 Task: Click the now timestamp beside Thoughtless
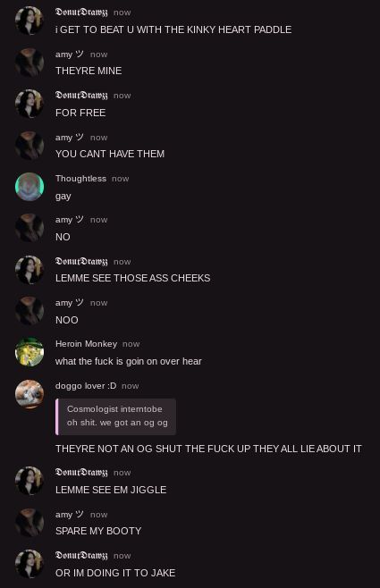pyautogui.click(x=120, y=179)
